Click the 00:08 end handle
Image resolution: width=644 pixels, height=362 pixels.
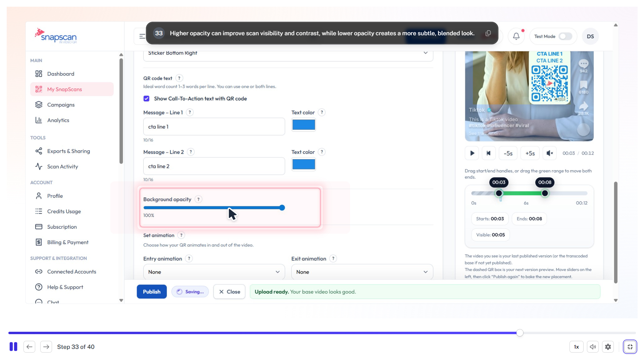pyautogui.click(x=545, y=193)
